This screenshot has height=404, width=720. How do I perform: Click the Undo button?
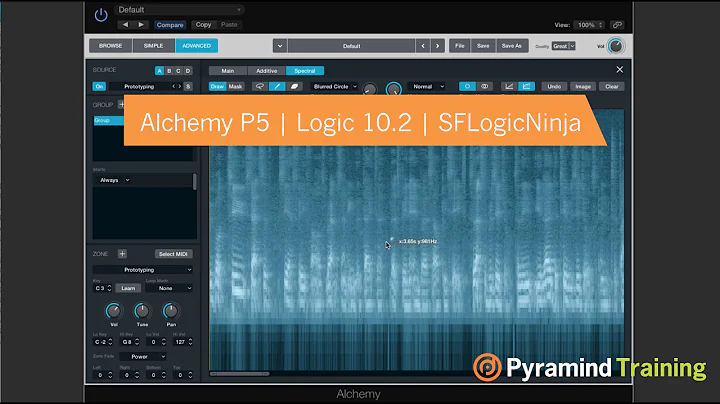[554, 86]
